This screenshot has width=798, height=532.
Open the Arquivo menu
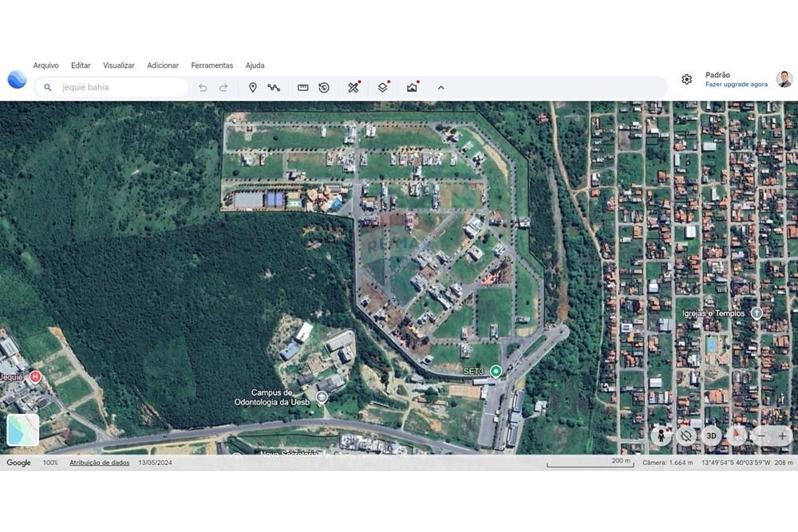click(45, 65)
